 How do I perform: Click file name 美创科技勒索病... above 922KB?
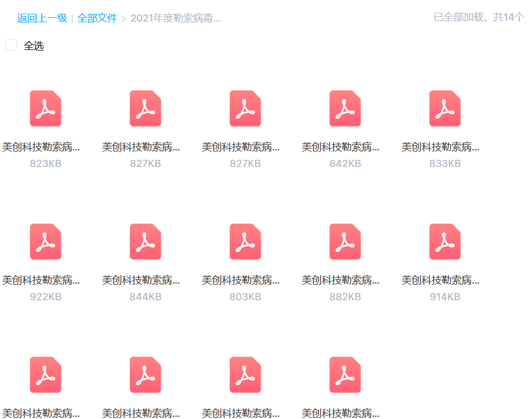click(41, 280)
